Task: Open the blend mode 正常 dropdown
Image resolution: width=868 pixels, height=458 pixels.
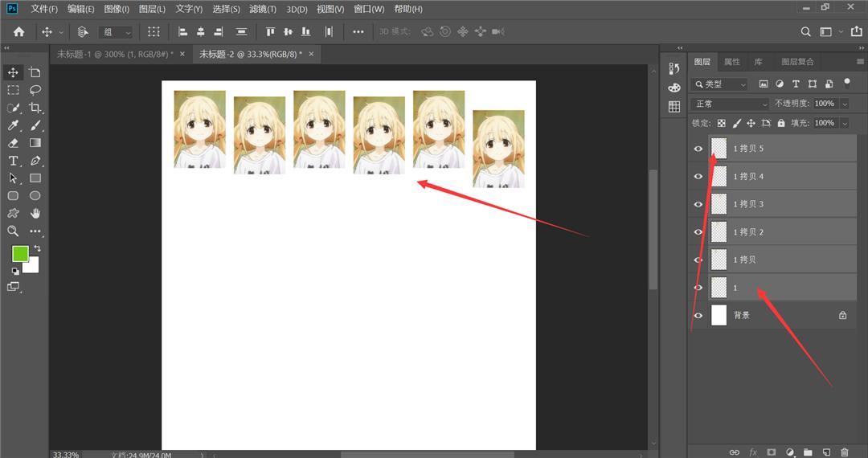Action: pos(730,104)
